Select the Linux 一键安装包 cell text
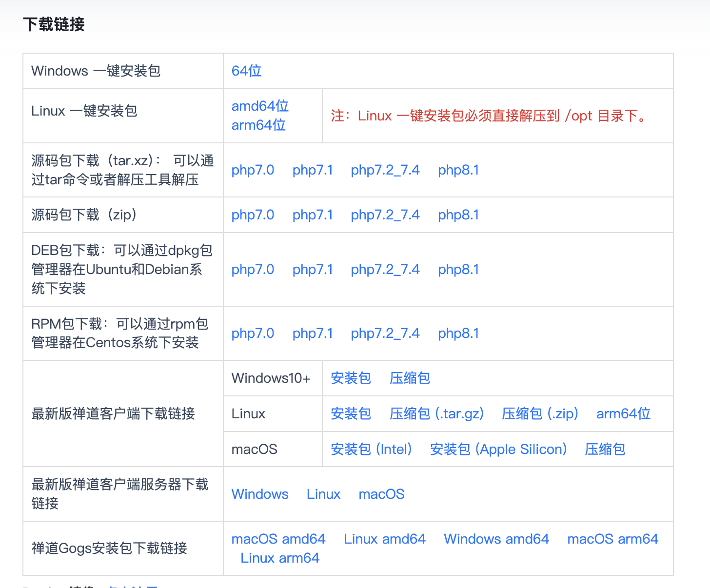Image resolution: width=710 pixels, height=588 pixels. tap(84, 111)
